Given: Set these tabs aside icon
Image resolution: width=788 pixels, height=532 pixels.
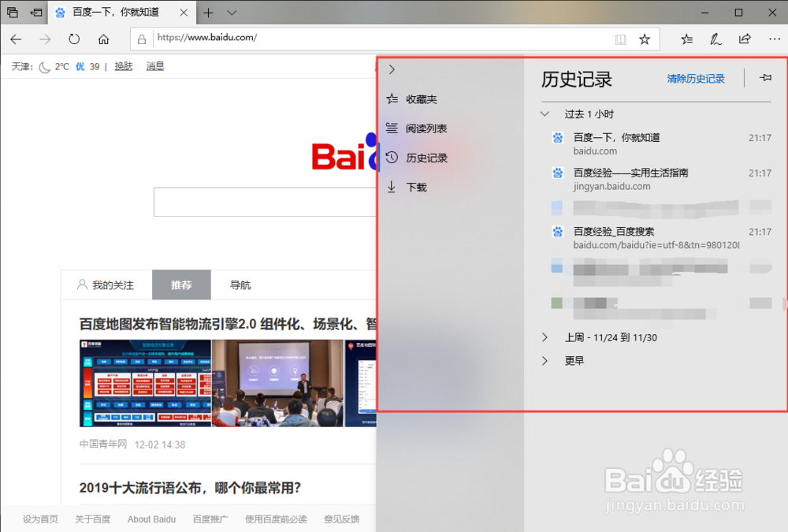Looking at the screenshot, I should [x=36, y=13].
